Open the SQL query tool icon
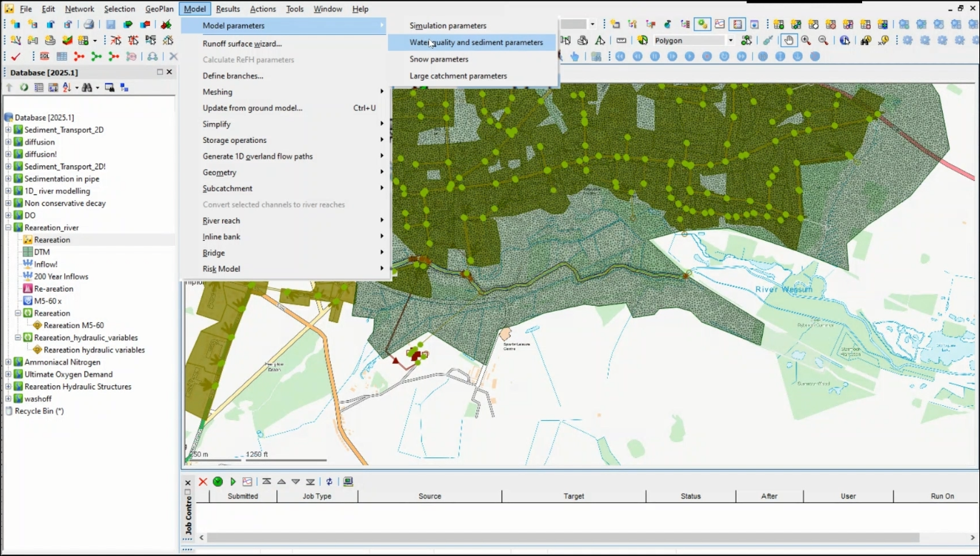This screenshot has width=980, height=556. tap(44, 56)
